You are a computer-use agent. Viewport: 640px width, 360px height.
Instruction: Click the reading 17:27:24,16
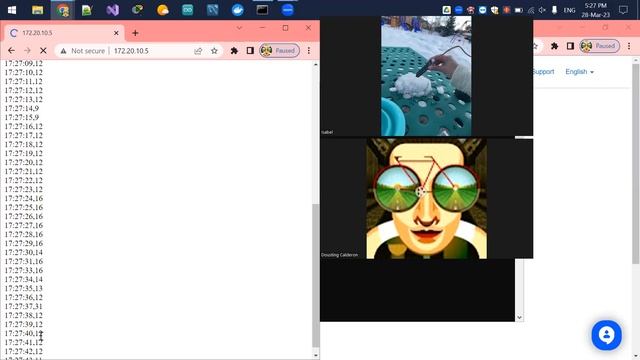click(23, 198)
